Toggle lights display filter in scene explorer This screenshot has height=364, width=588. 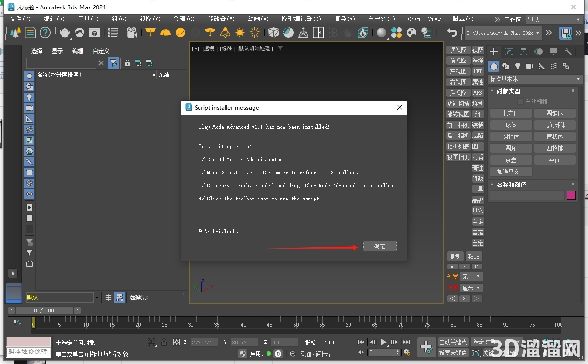pos(29,97)
